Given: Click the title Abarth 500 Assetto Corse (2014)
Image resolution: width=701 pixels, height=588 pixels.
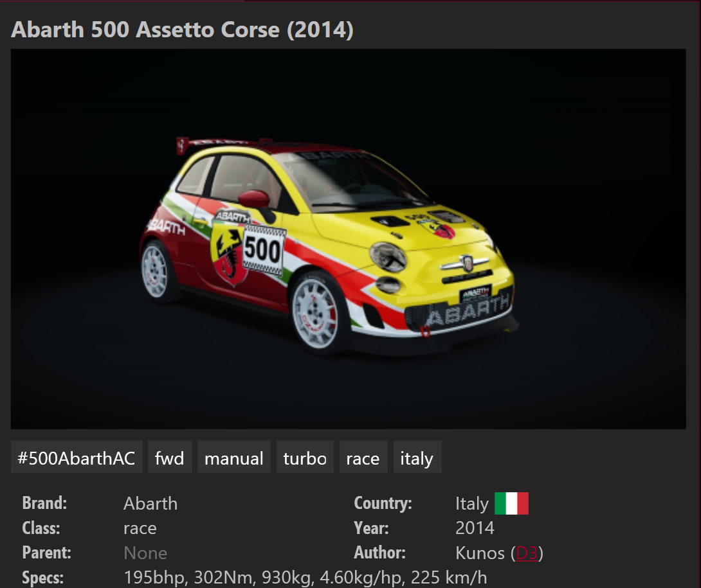Looking at the screenshot, I should click(x=183, y=30).
